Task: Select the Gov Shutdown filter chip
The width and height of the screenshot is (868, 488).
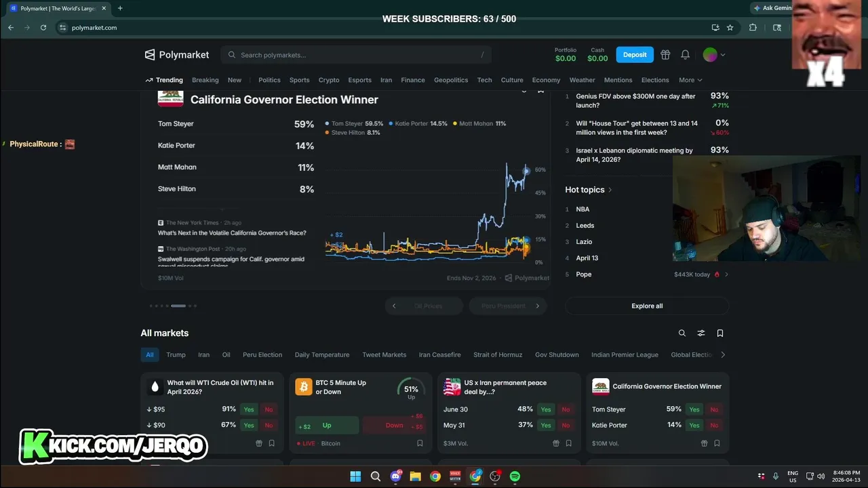Action: tap(557, 354)
